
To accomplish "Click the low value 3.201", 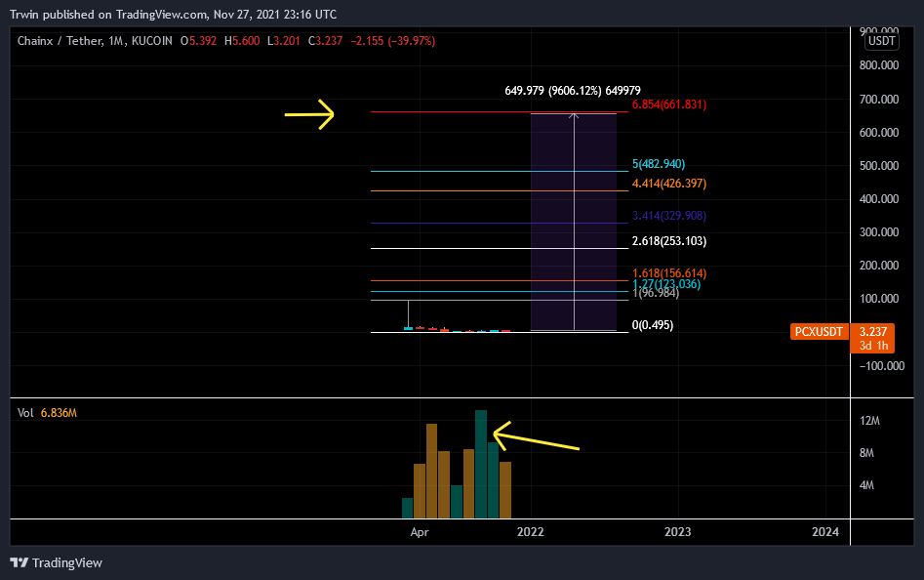I will coord(287,41).
